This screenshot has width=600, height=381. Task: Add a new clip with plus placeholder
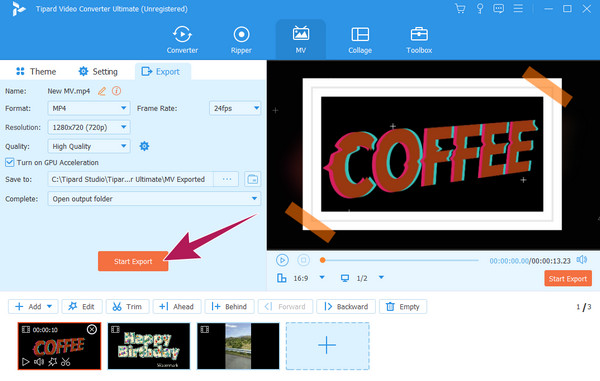point(327,346)
